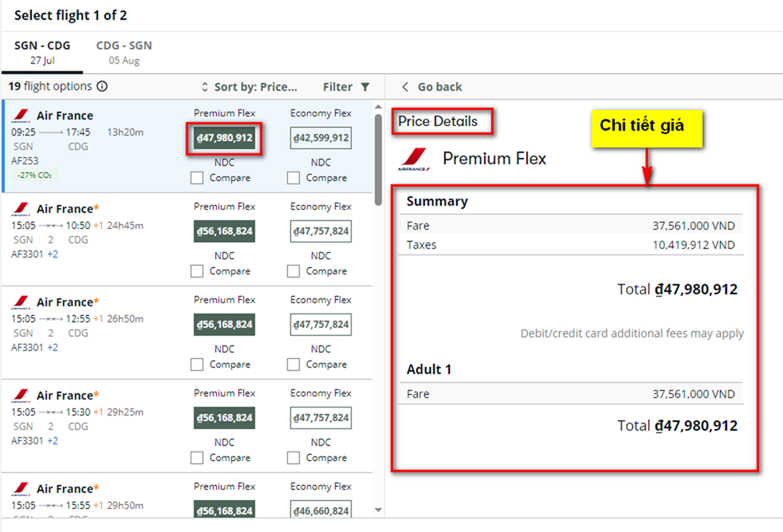Click the Air France logo on the 15:05–15:55 flight
783x532 pixels.
(21, 489)
